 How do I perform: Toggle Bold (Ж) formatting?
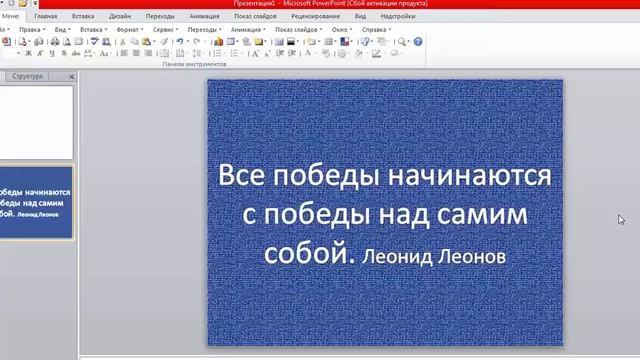[x=28, y=53]
